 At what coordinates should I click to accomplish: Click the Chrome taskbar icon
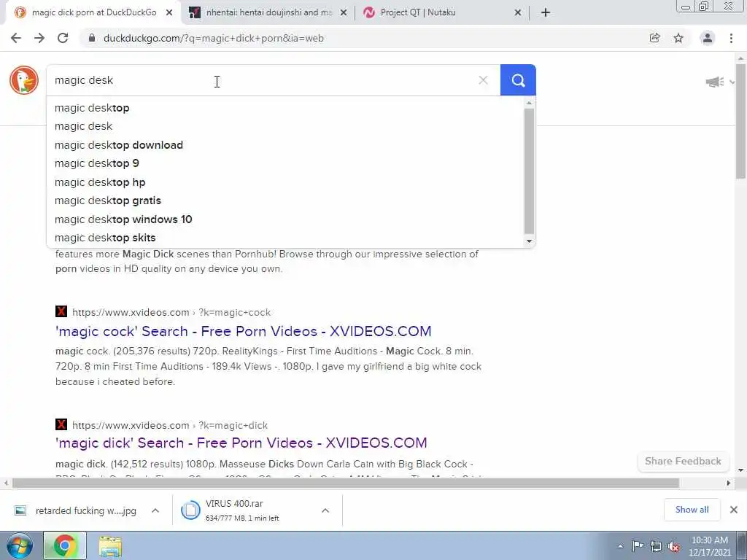tap(65, 545)
